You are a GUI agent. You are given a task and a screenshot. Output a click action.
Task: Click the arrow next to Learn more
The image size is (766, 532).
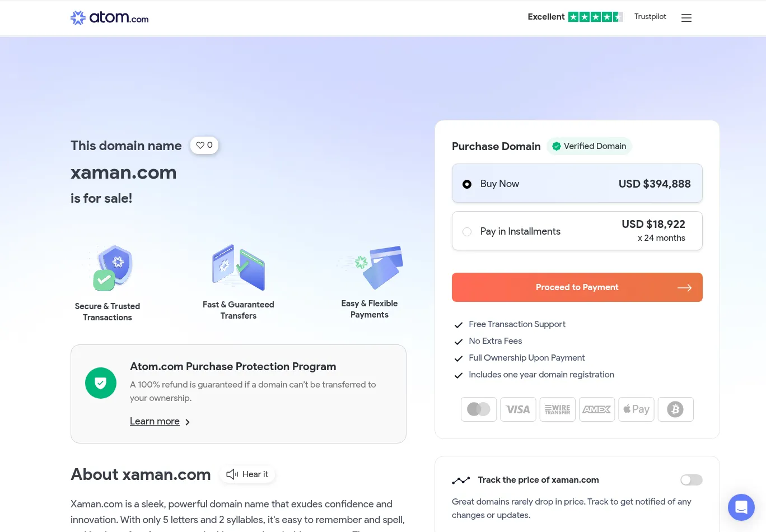188,422
